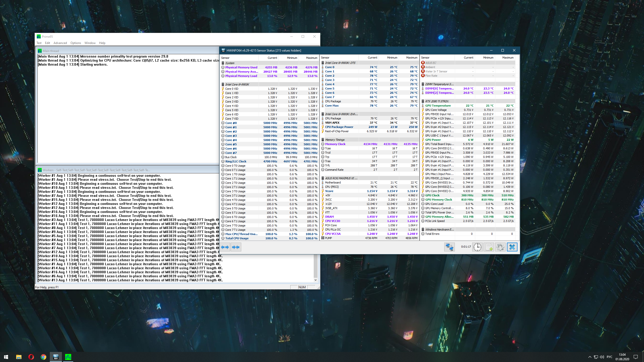Click the Maximum column header in the first panel
Screen dimensions: 644x362
coord(311,58)
